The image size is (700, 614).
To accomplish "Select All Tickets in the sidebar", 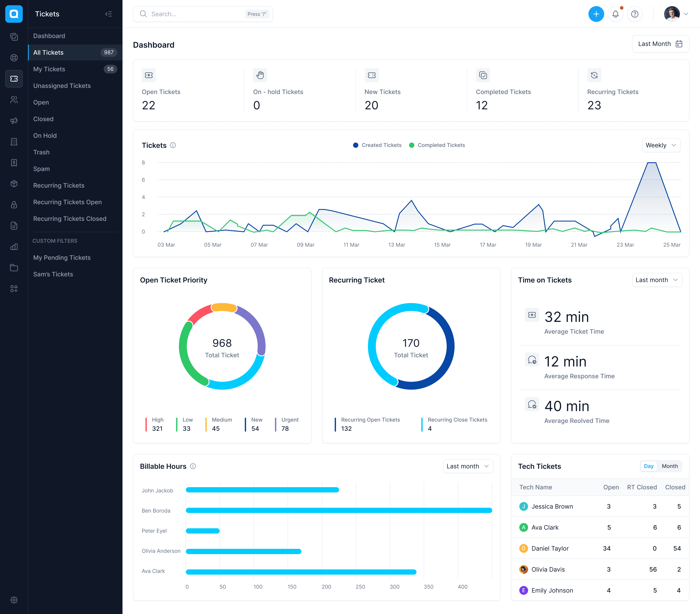I will (75, 52).
